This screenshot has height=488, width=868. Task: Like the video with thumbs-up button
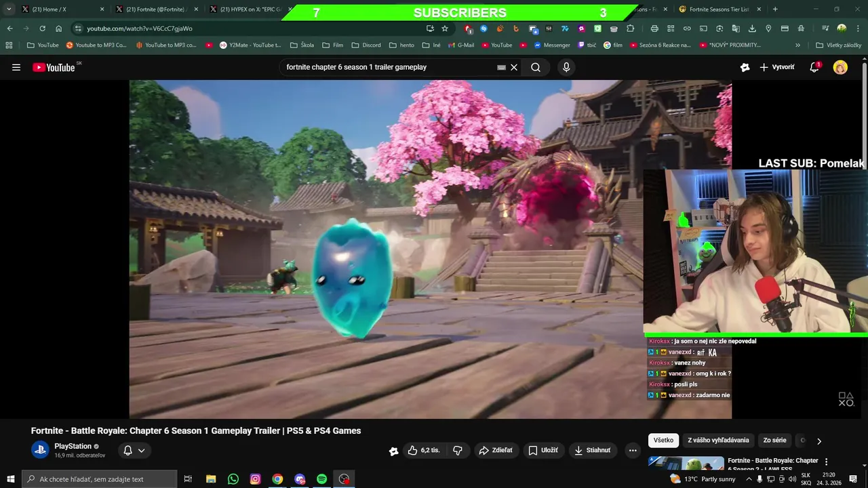(x=424, y=450)
